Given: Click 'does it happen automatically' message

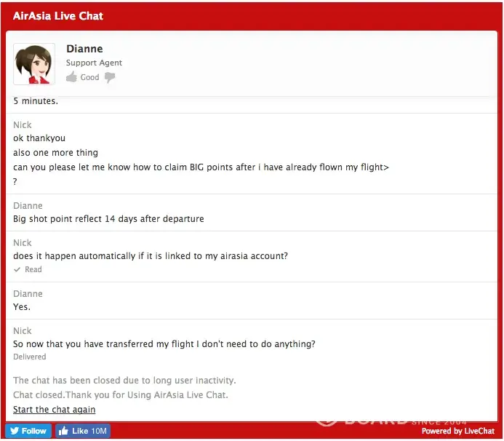Looking at the screenshot, I should (151, 256).
